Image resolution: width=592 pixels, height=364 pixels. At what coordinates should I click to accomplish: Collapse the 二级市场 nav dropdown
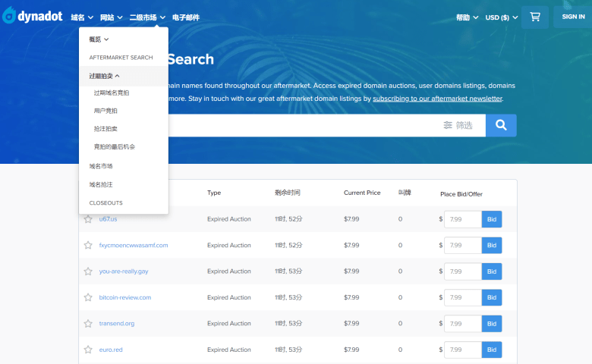click(147, 17)
